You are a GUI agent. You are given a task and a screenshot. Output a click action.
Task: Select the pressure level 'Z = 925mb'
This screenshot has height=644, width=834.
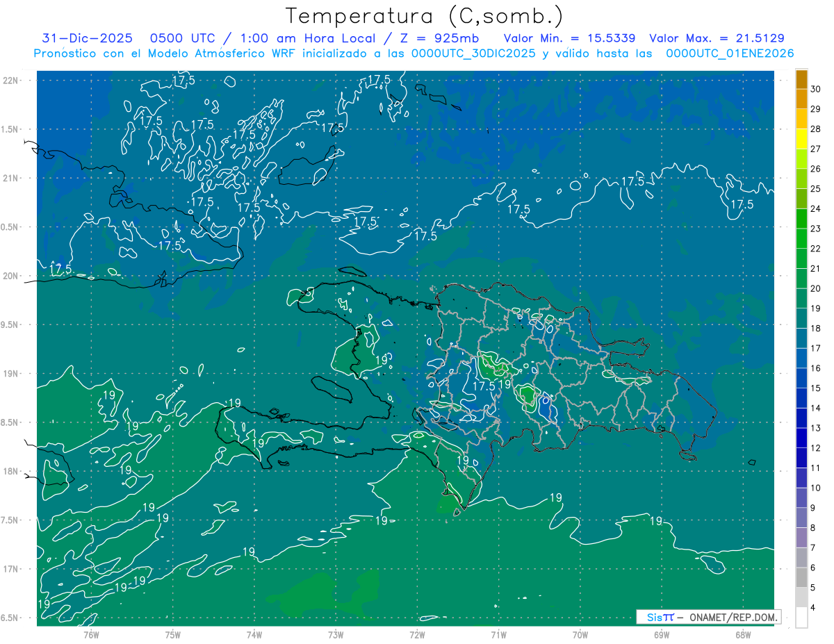[439, 39]
